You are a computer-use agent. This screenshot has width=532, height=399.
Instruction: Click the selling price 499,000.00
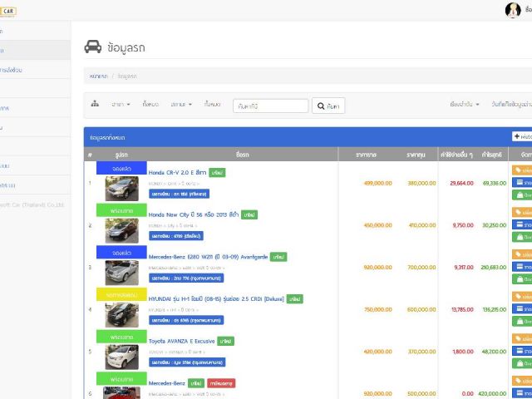[378, 183]
